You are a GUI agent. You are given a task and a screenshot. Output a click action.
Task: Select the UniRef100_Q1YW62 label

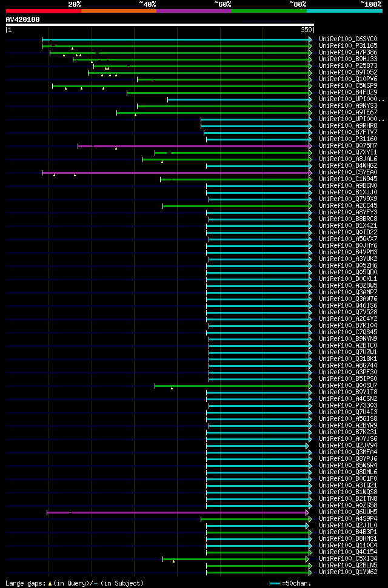click(348, 572)
